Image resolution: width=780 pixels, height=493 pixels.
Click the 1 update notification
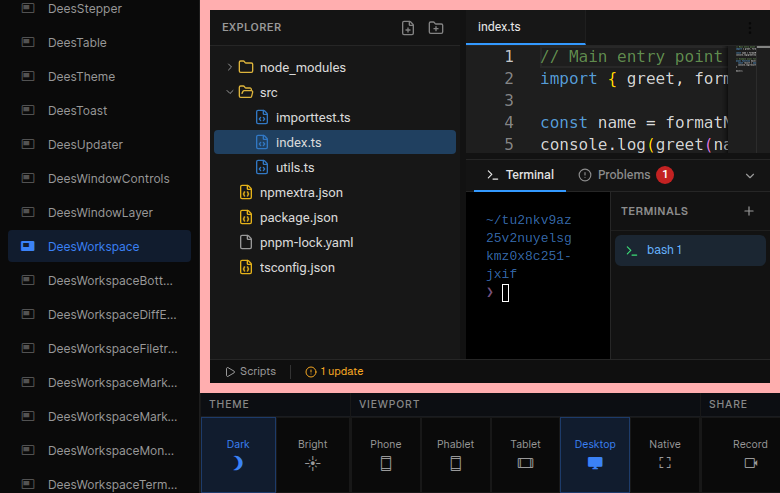point(334,371)
